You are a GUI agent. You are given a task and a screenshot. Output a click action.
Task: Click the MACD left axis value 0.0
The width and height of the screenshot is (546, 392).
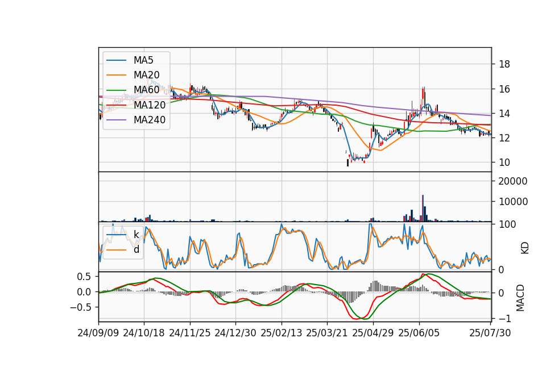84,292
